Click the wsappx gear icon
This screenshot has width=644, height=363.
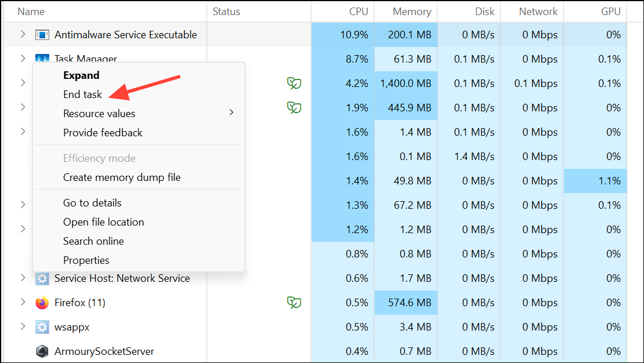[x=42, y=326]
